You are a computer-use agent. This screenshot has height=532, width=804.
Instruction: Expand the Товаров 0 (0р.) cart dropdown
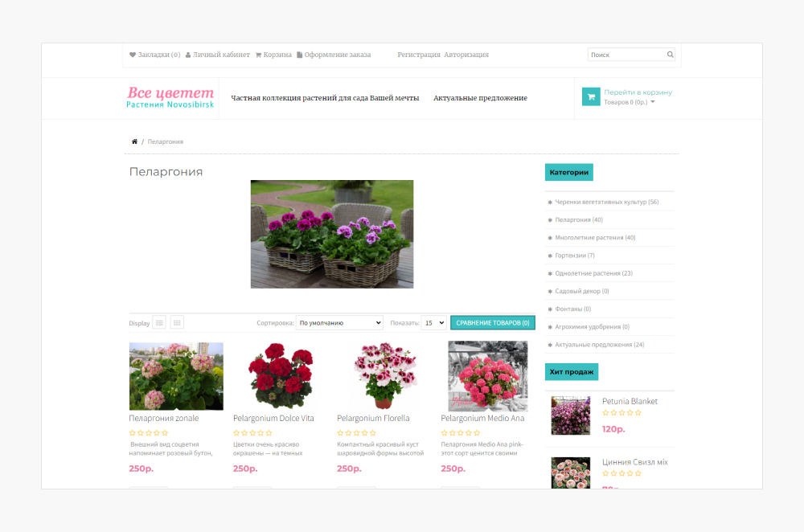(630, 102)
